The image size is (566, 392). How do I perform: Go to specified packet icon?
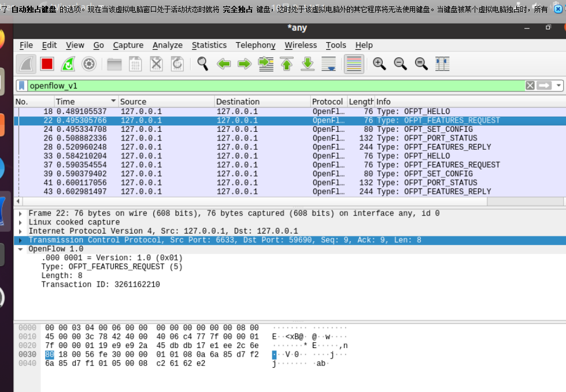click(266, 64)
